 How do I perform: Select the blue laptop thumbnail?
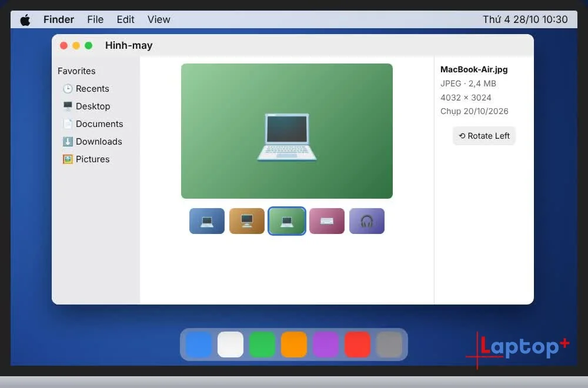click(x=207, y=221)
